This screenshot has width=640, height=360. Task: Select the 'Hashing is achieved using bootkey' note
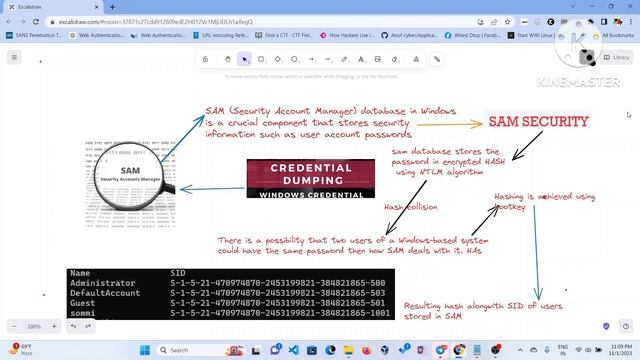tap(544, 201)
